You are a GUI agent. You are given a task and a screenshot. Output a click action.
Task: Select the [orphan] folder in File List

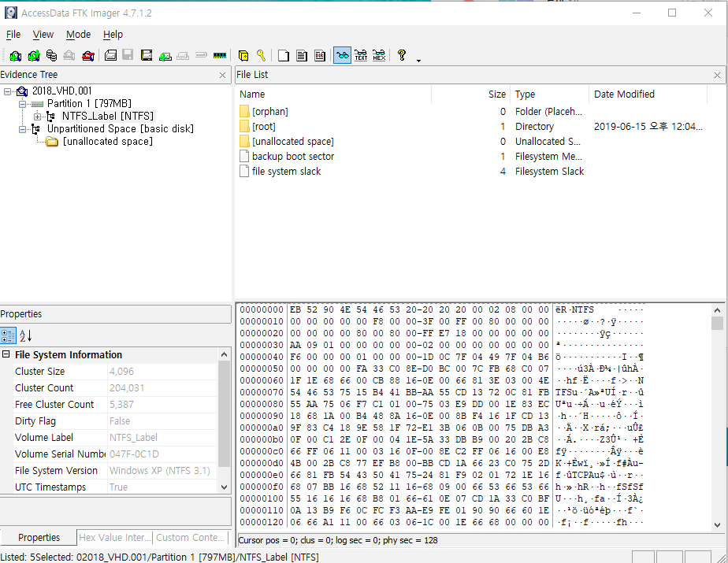269,111
